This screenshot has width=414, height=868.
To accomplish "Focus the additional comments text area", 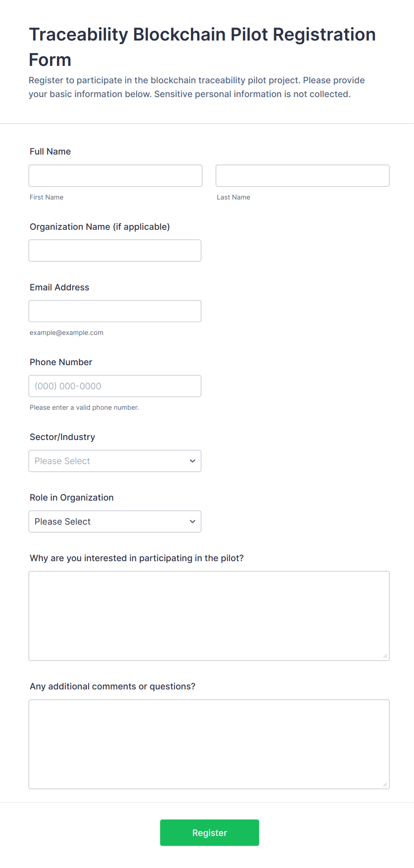I will [209, 744].
